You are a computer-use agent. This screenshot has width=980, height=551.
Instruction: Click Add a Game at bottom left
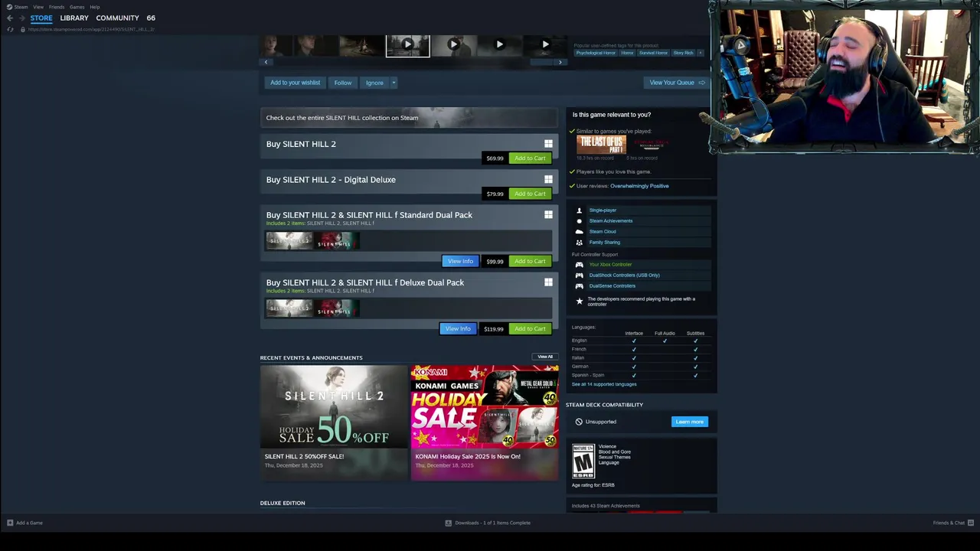click(x=24, y=523)
